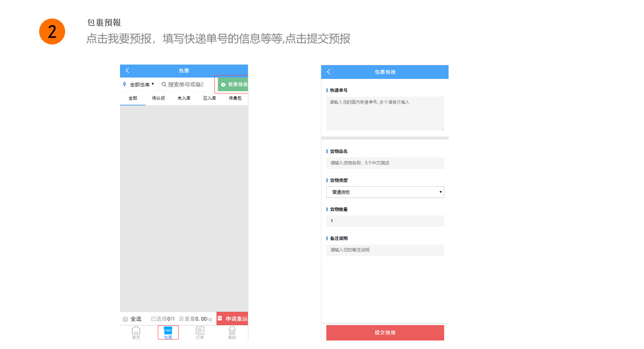Image resolution: width=644 pixels, height=349 pixels.
Task: Focus the 快递单号 tracking number textarea
Action: (385, 114)
